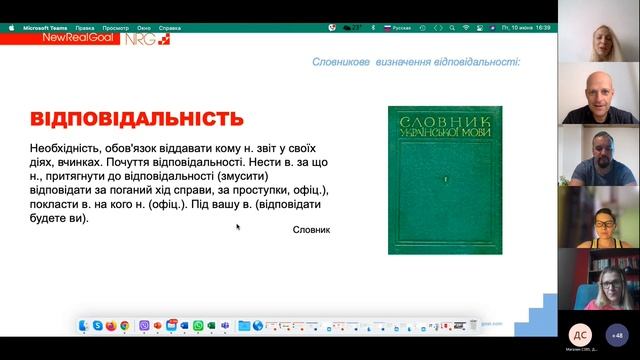Open Control Center icon in menu bar

[x=480, y=28]
